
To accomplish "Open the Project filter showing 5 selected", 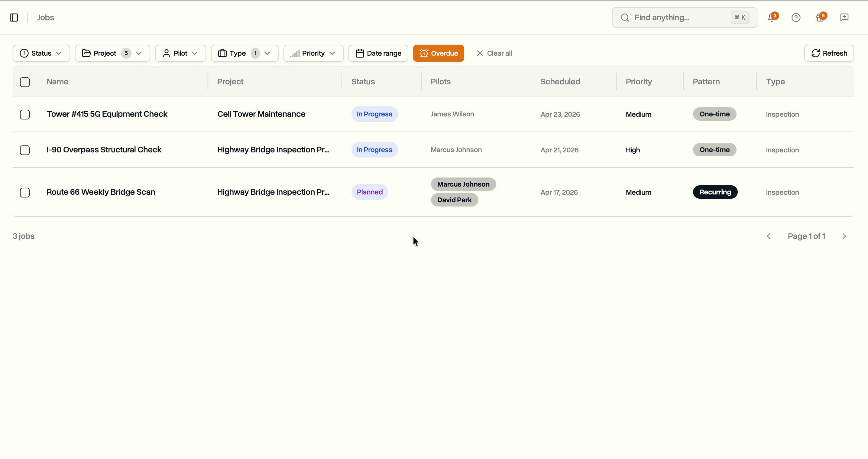I will pyautogui.click(x=112, y=53).
